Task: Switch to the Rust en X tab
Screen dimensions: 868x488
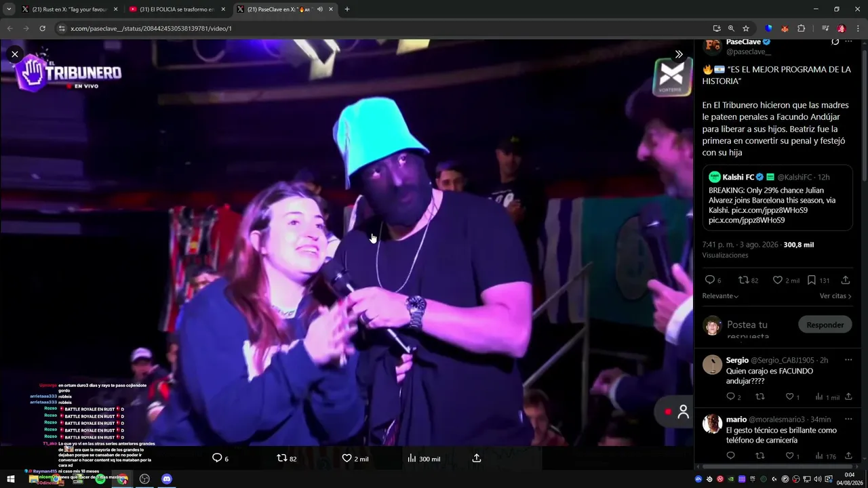Action: coord(70,9)
